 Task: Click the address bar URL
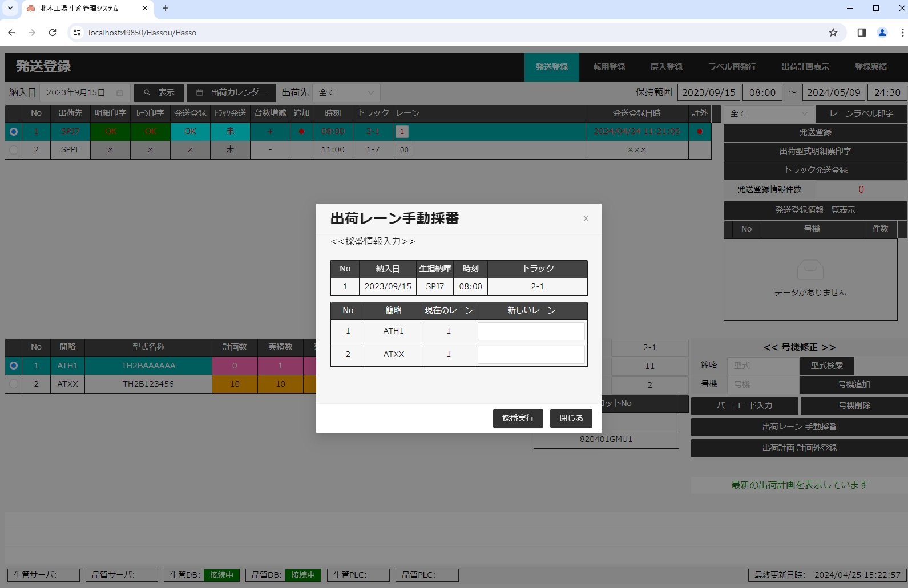(142, 33)
